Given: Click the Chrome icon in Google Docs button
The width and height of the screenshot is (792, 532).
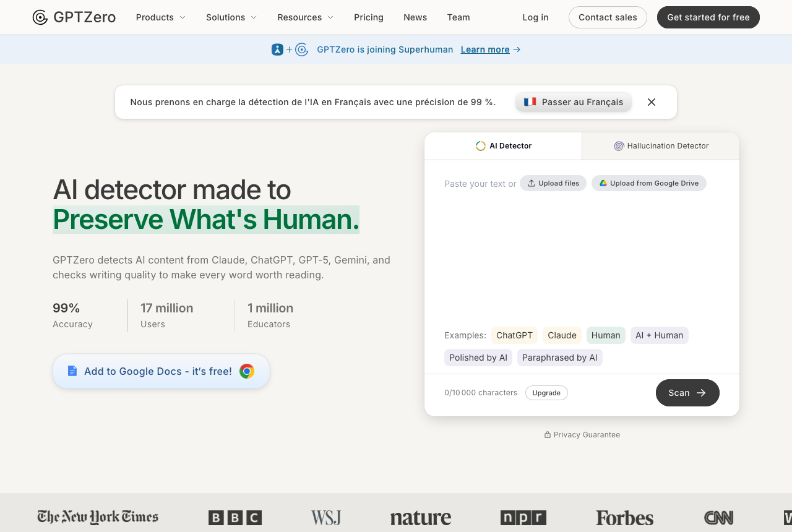Looking at the screenshot, I should pos(247,371).
